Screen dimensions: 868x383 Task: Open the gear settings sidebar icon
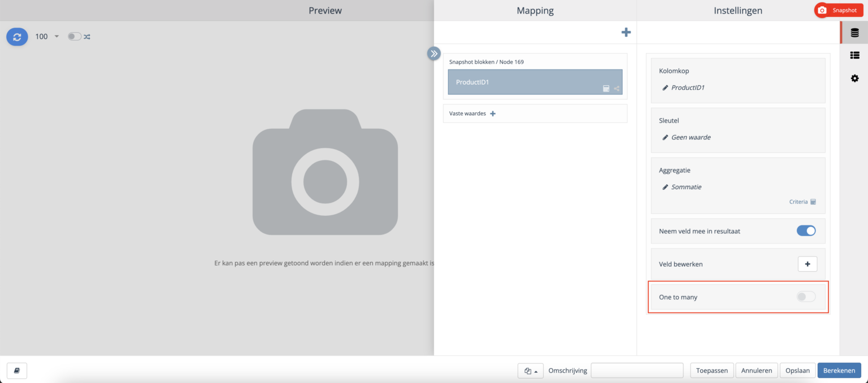click(854, 78)
